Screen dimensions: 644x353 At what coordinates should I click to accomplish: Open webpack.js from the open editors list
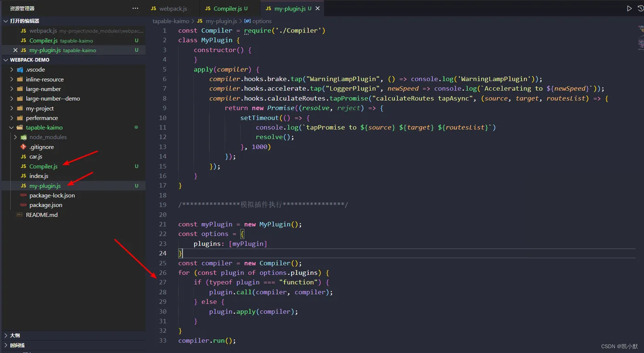click(x=73, y=31)
